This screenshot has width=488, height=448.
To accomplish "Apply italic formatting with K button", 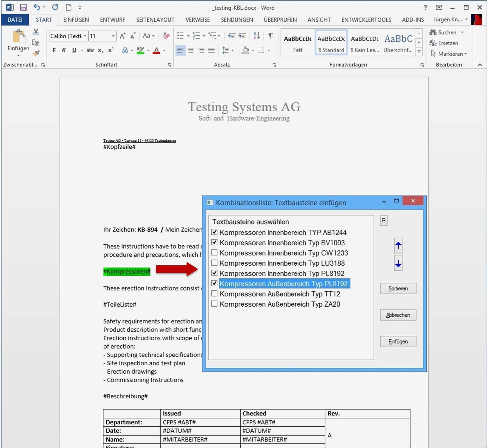I will [64, 50].
